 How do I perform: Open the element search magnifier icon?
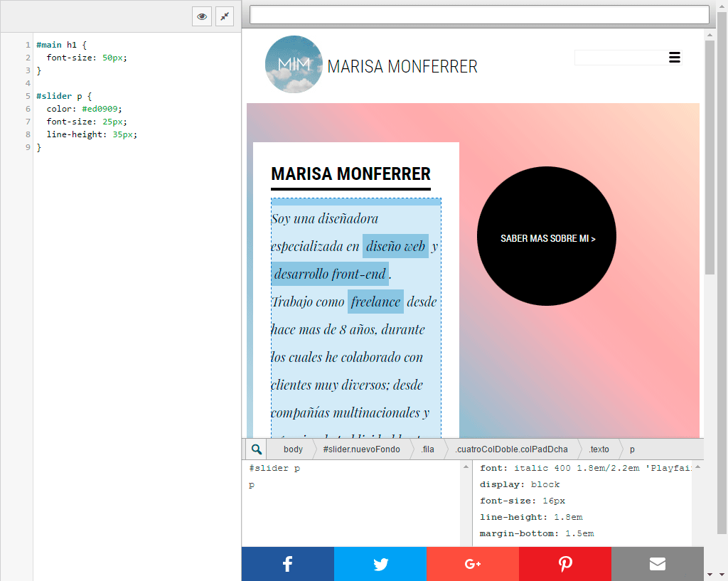coord(255,449)
